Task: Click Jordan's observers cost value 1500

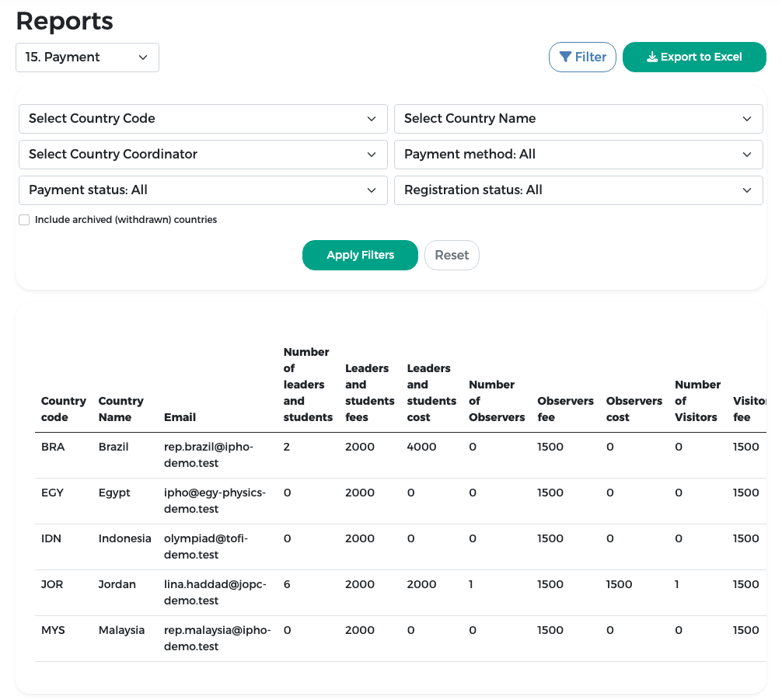Action: click(x=619, y=585)
